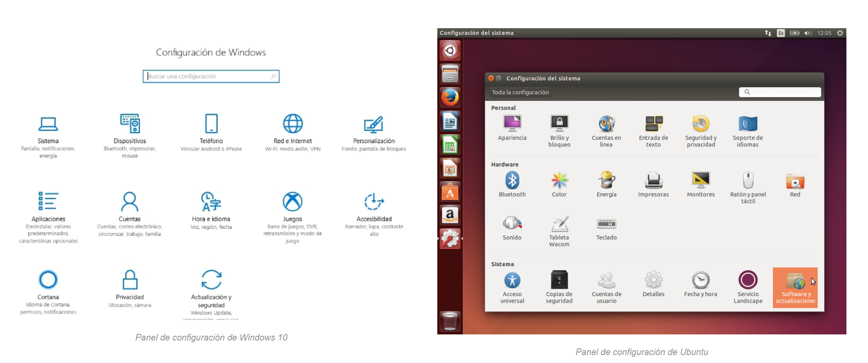Open the Impresoras printer settings
868x363 pixels.
tap(653, 181)
